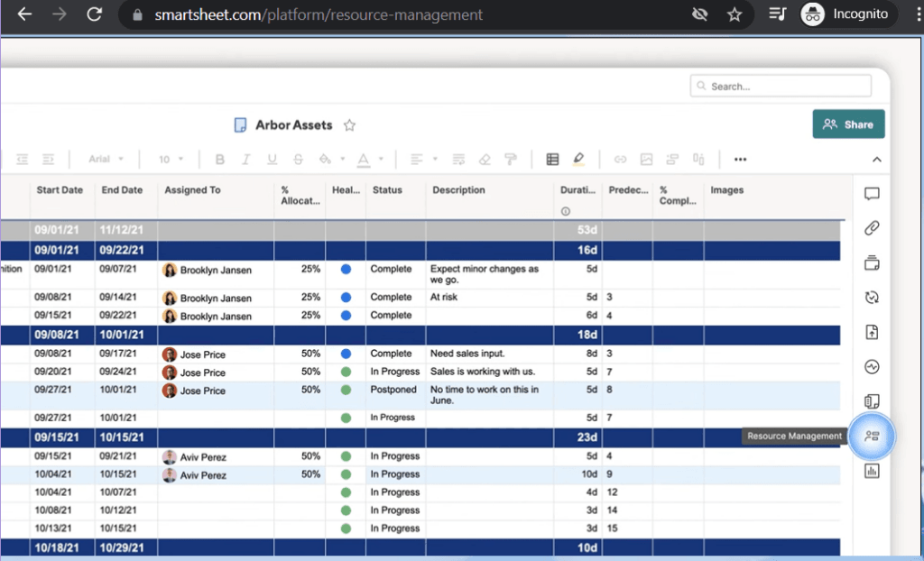This screenshot has height=561, width=924.
Task: Open the Update Requests panel
Action: [871, 297]
